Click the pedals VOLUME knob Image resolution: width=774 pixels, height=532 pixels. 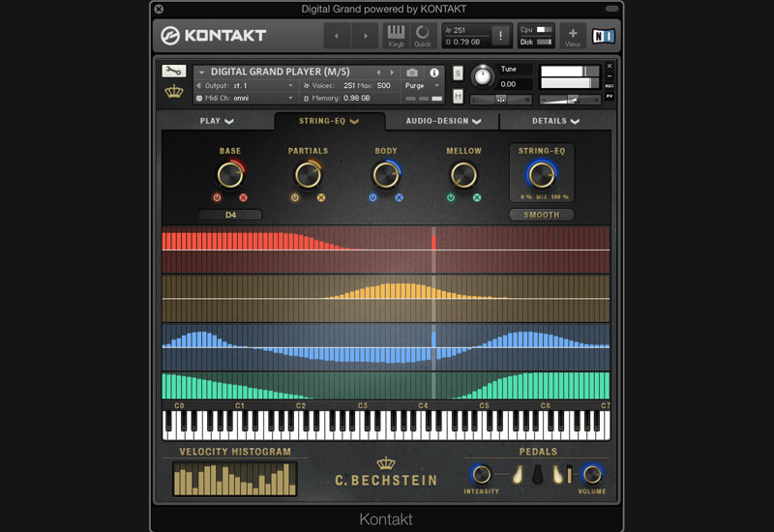pos(591,474)
